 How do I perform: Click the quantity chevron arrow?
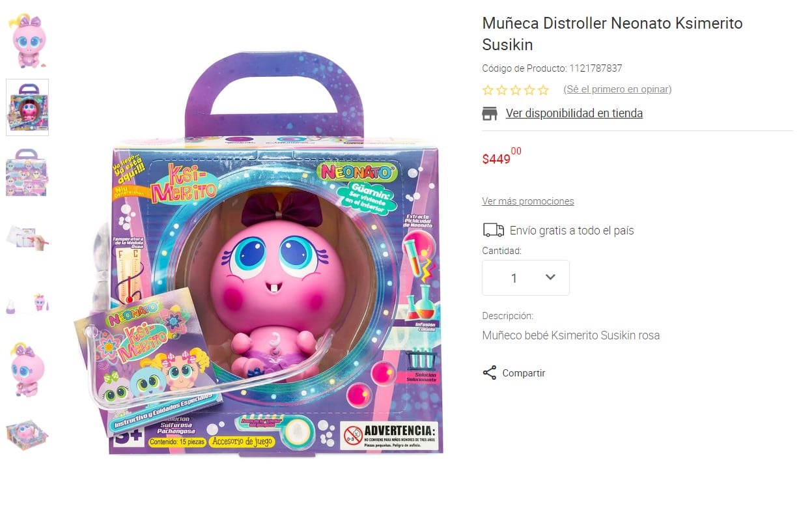pyautogui.click(x=550, y=277)
